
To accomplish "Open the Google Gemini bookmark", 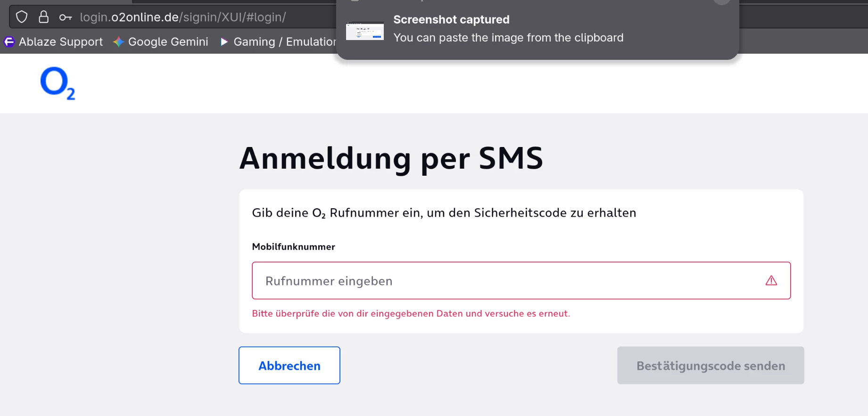I will pos(161,42).
